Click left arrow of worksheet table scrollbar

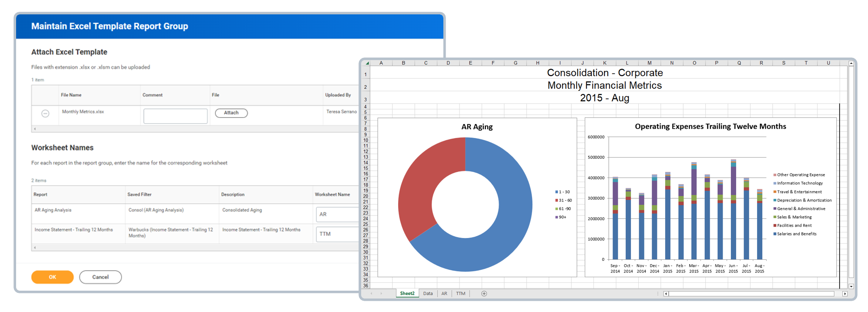[x=35, y=248]
